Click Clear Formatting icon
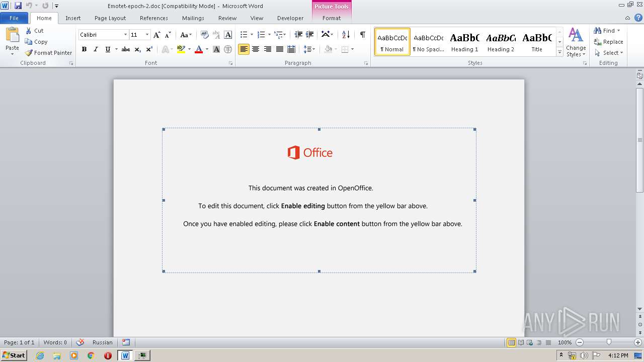 205,35
